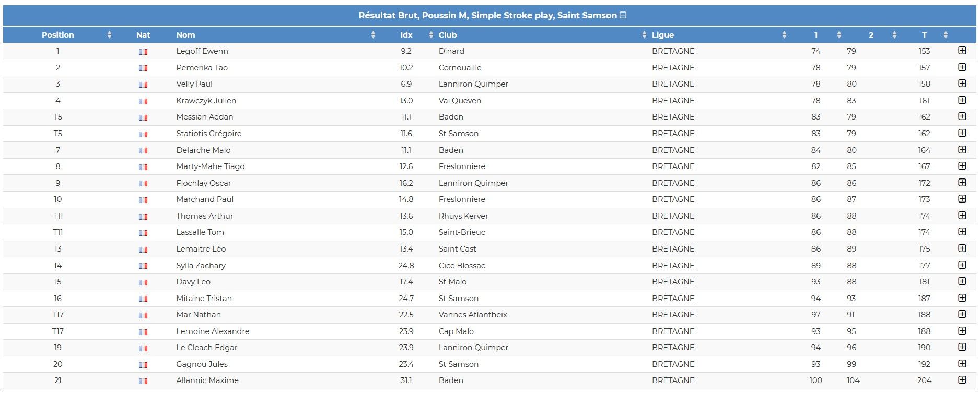Open plus icon on Thomas Arthur row
The image size is (980, 393).
coord(962,216)
